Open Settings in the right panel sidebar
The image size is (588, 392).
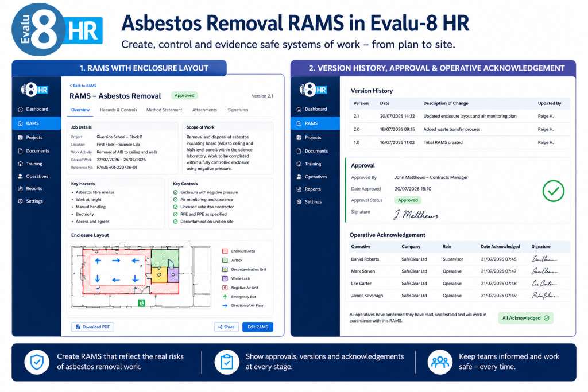tap(309, 201)
